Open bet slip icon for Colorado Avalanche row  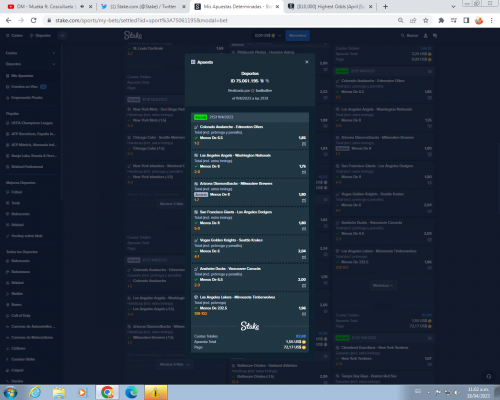coord(304,144)
